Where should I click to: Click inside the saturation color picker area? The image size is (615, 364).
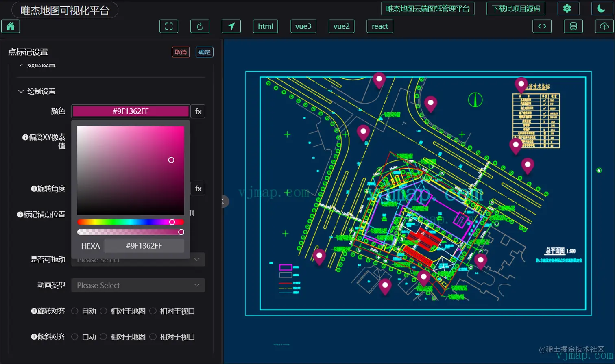point(131,171)
